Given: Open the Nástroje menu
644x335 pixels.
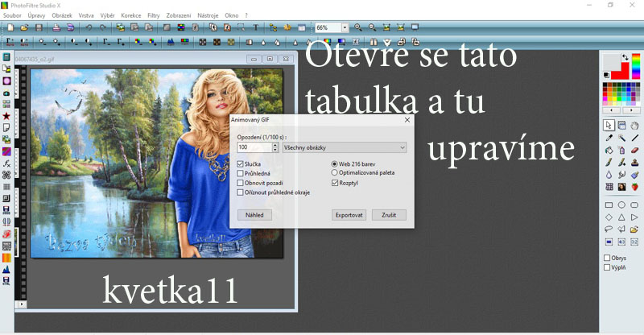Looking at the screenshot, I should [x=208, y=15].
